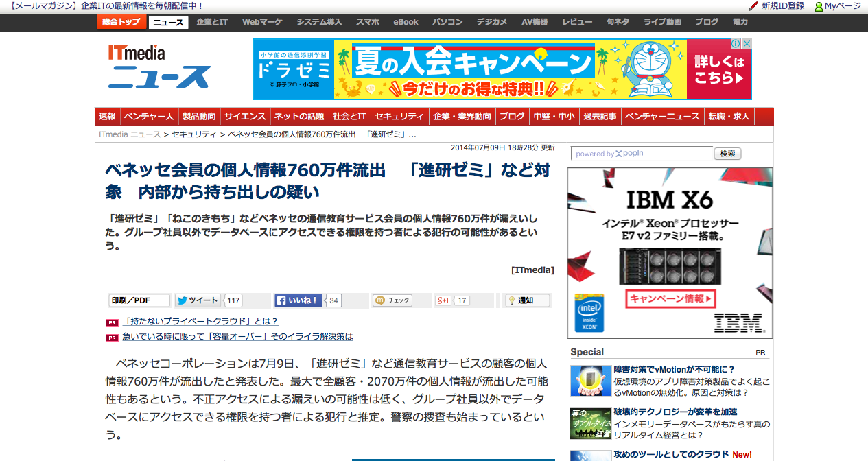The height and width of the screenshot is (461, 868).
Task: Open ブログ in the top dark navigation bar
Action: 707,22
